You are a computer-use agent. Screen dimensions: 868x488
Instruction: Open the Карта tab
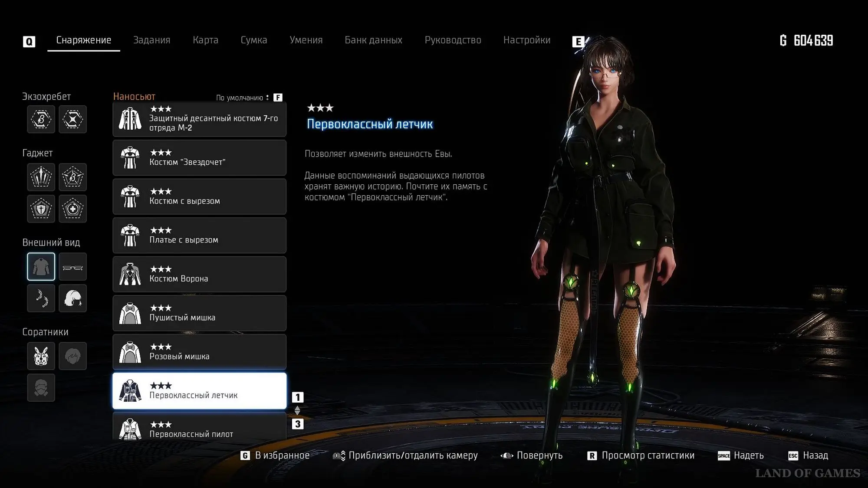(205, 40)
